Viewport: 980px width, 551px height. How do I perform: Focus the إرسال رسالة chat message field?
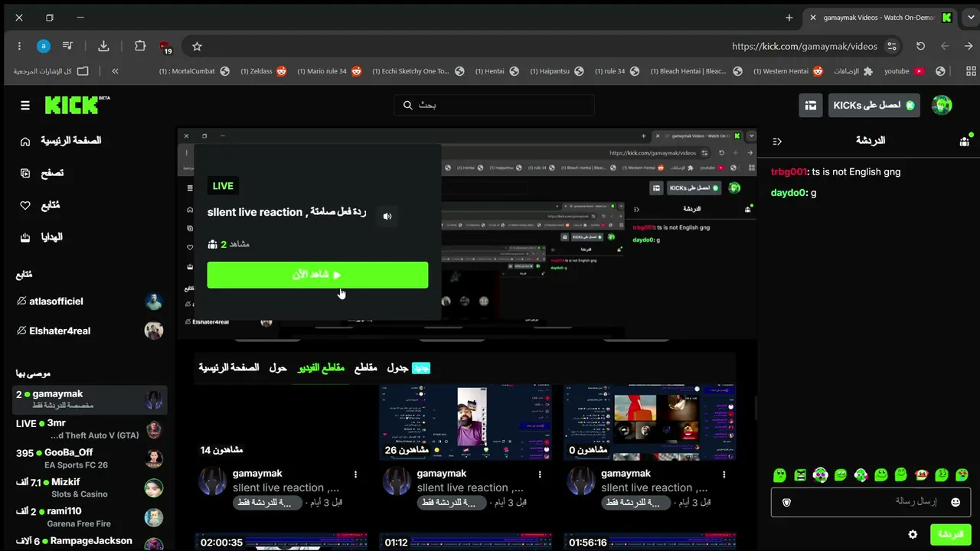[871, 502]
